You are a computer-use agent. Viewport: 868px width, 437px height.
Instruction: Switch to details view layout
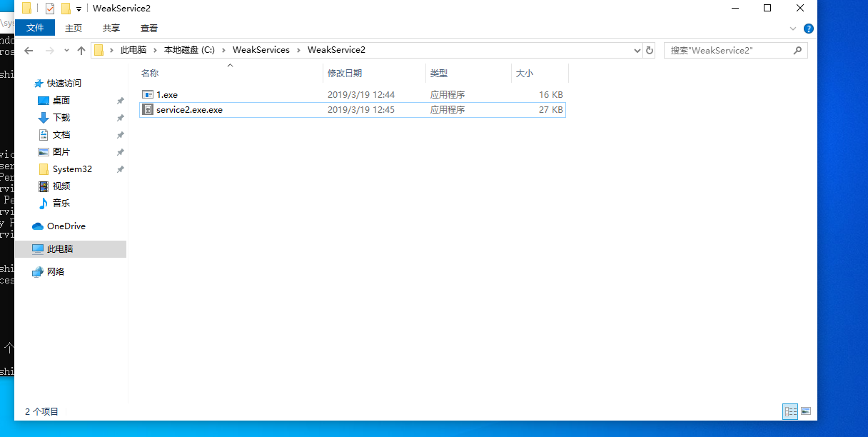pyautogui.click(x=790, y=411)
